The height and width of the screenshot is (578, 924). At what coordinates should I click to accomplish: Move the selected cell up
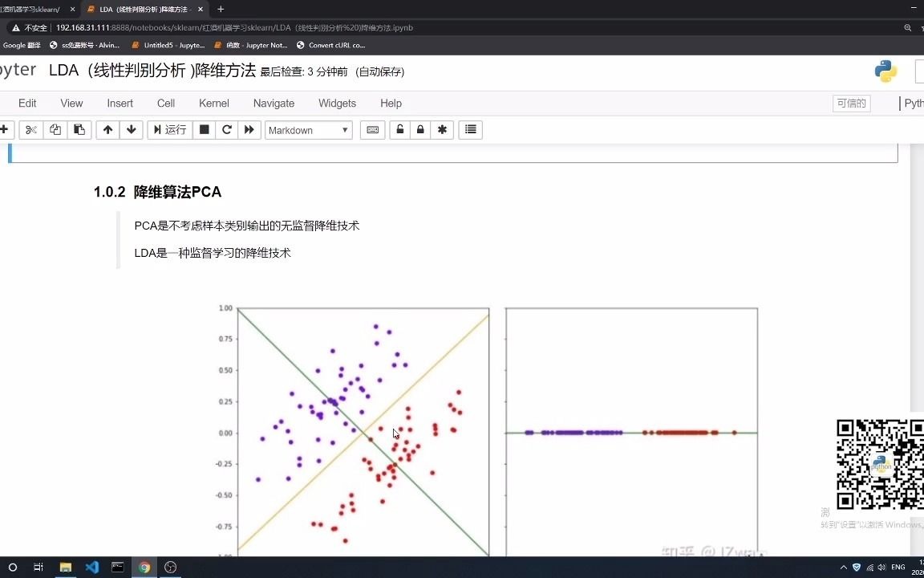click(x=107, y=129)
